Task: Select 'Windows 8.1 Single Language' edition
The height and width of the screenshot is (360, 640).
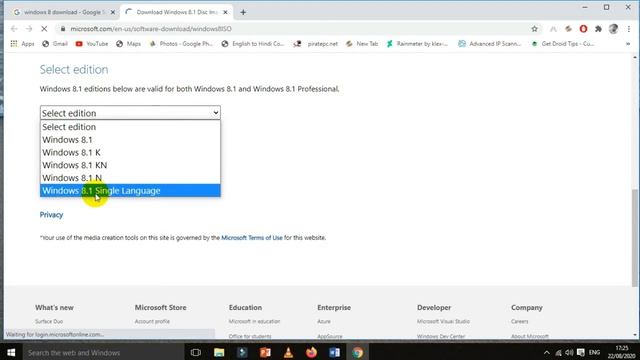Action: pos(130,190)
